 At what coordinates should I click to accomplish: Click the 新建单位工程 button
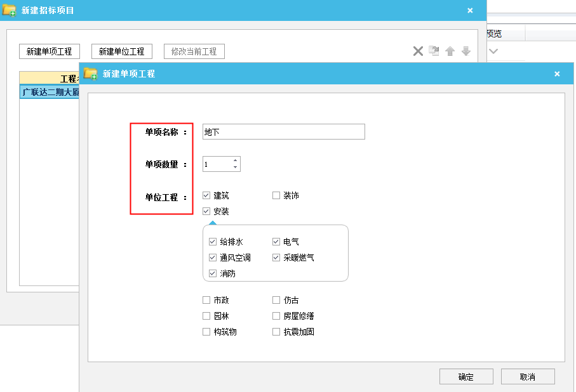point(122,51)
